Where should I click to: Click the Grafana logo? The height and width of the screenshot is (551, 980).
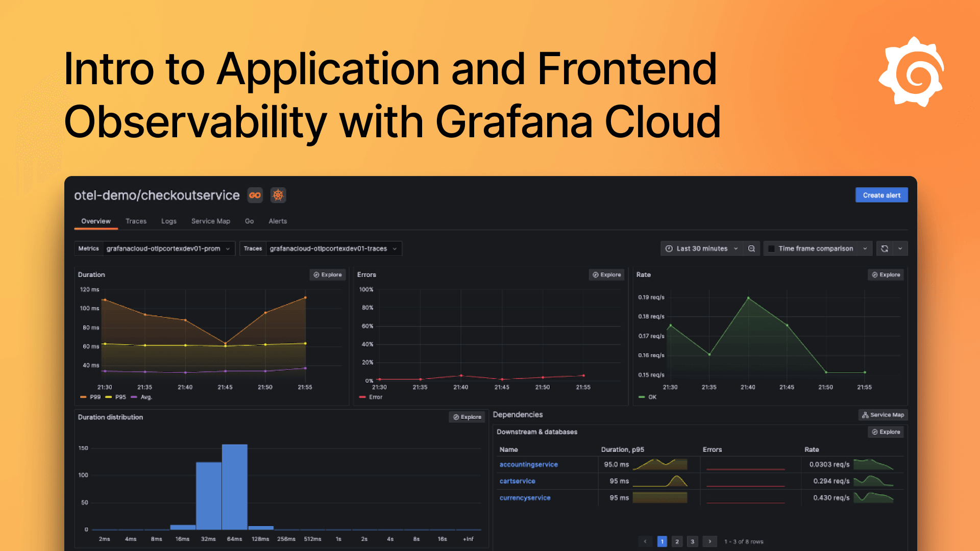(x=912, y=72)
